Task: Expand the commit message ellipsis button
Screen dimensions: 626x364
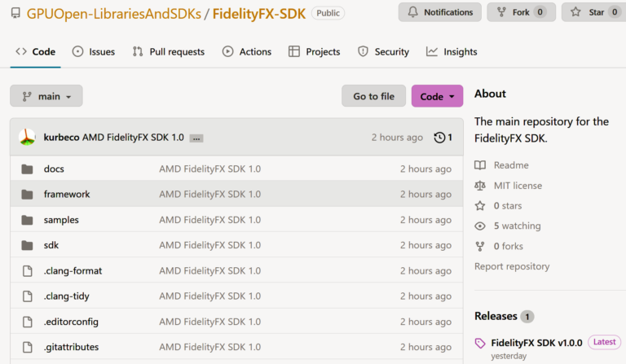Action: (x=196, y=138)
